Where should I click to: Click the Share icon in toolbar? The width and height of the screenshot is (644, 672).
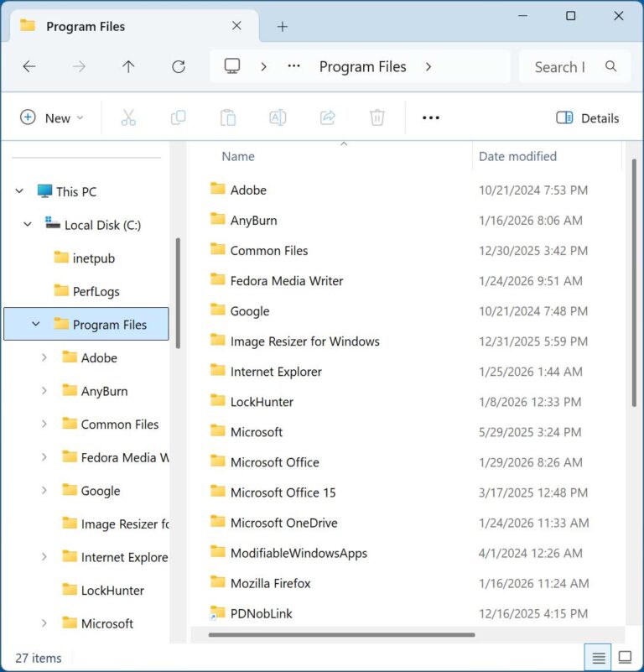[x=328, y=118]
